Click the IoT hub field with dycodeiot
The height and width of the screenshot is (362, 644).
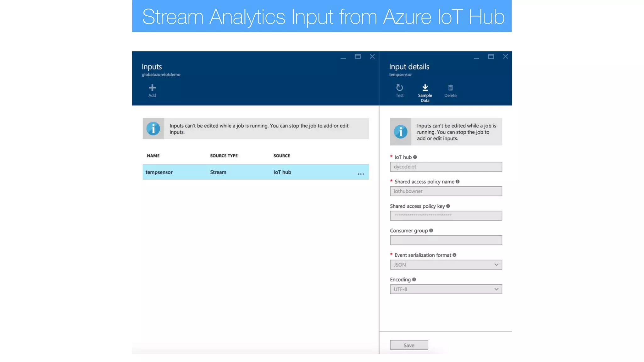446,167
